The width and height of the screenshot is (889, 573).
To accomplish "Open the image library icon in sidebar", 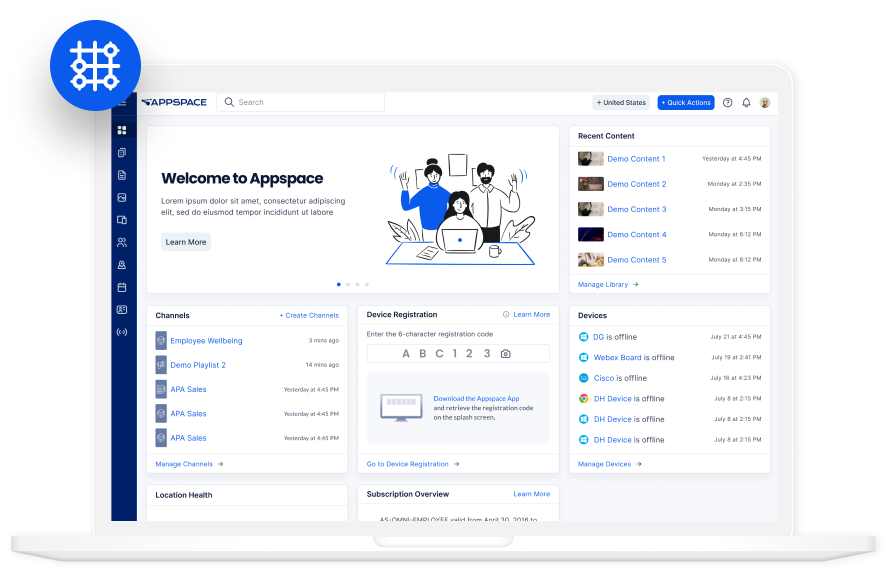I will 122,198.
